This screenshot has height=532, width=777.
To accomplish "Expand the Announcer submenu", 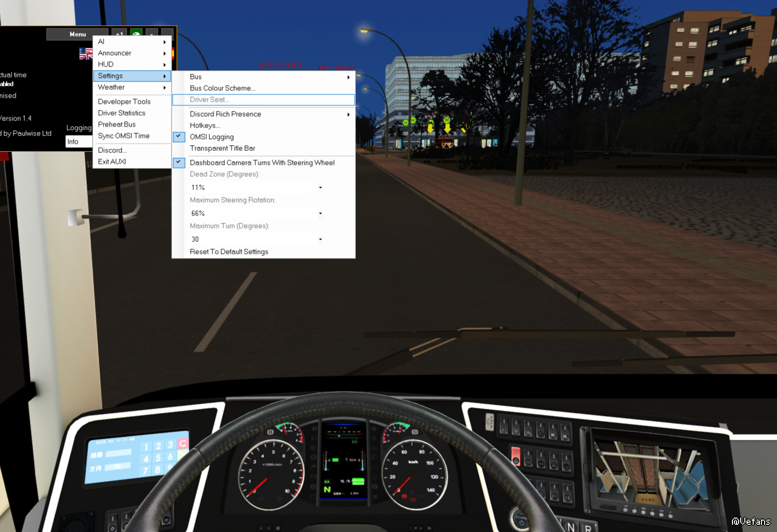I will (x=132, y=53).
